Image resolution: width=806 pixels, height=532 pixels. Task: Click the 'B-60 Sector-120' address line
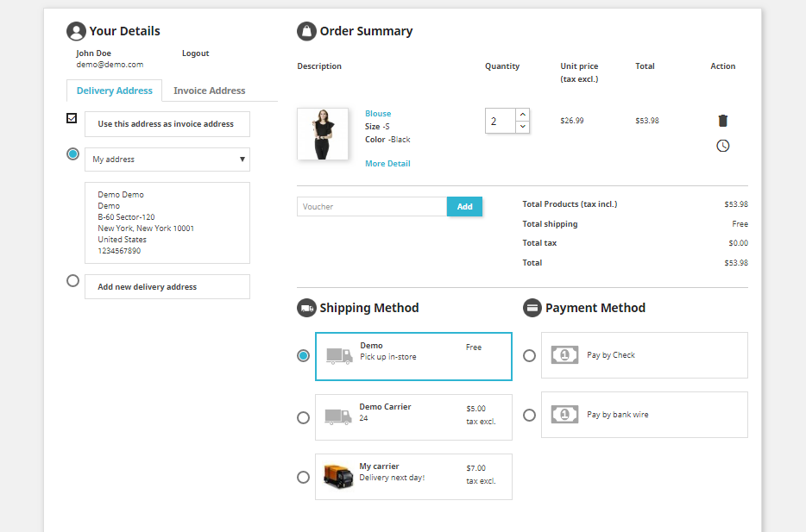[x=126, y=217]
